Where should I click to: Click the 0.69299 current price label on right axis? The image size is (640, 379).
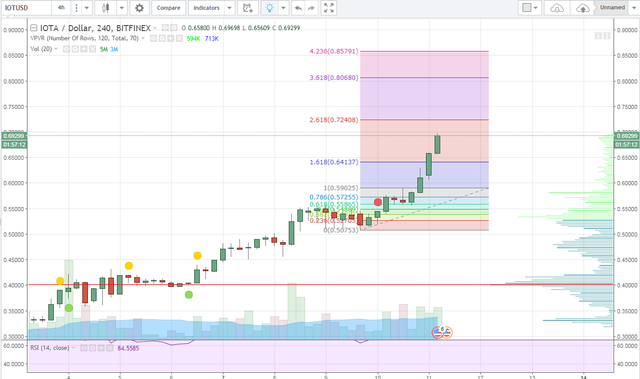click(626, 136)
